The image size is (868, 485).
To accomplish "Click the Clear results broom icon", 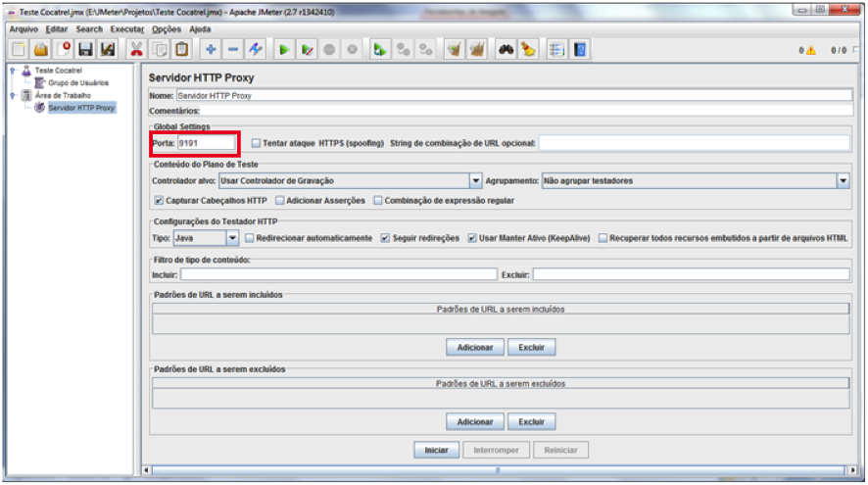I will [x=454, y=50].
